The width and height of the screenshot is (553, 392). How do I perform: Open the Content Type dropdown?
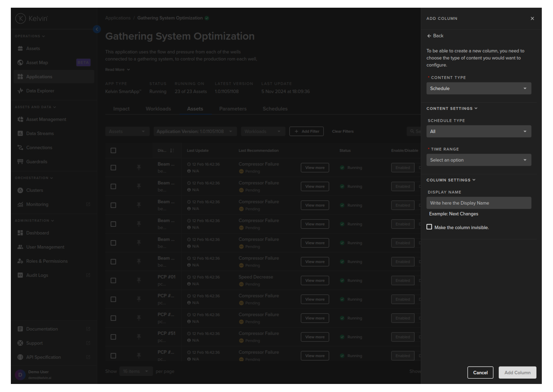coord(478,89)
